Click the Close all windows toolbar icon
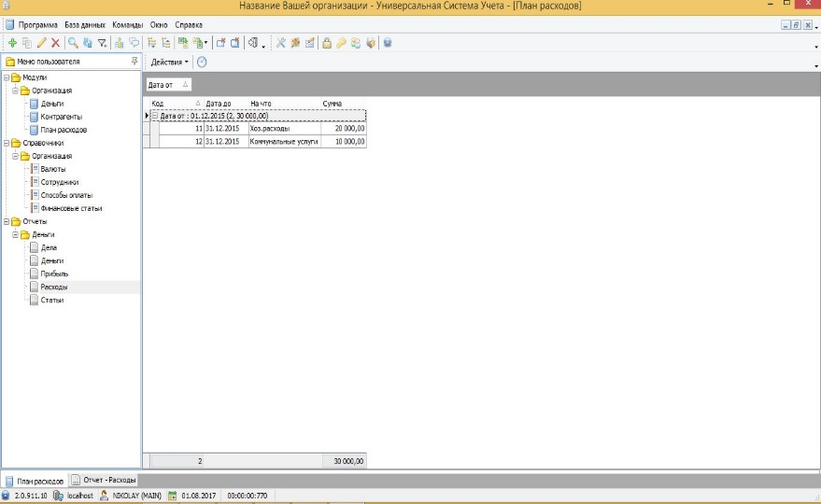821x504 pixels. click(235, 43)
